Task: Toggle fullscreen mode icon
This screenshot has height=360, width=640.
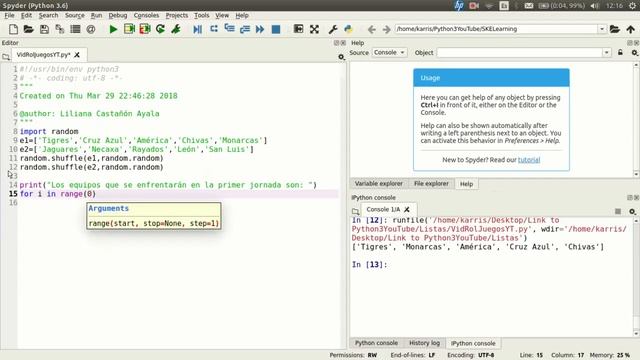Action: (x=314, y=29)
